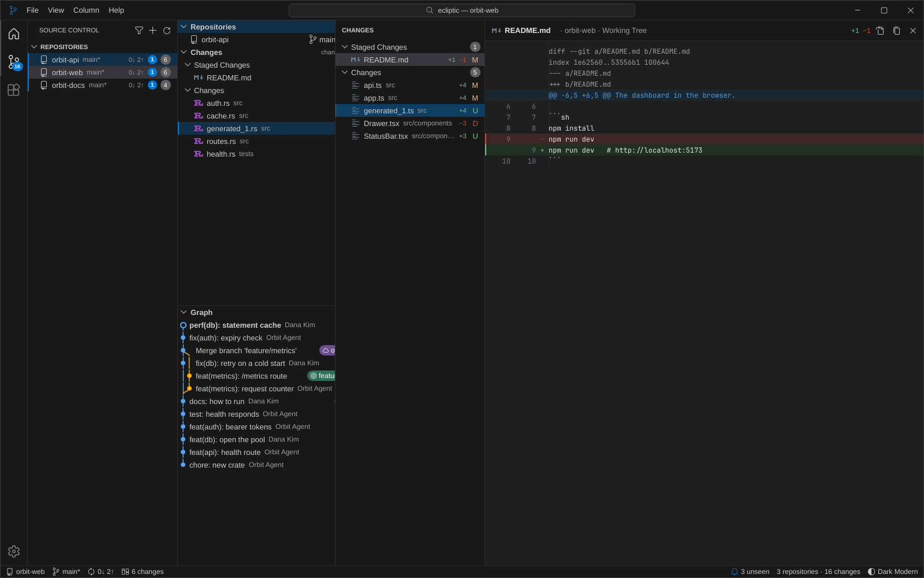Select README.md under CHANGES Staged Changes
This screenshot has height=578, width=924.
point(410,60)
